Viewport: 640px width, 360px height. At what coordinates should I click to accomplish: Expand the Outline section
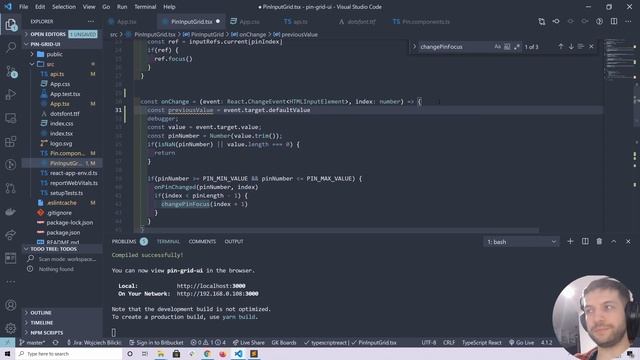pos(62,313)
